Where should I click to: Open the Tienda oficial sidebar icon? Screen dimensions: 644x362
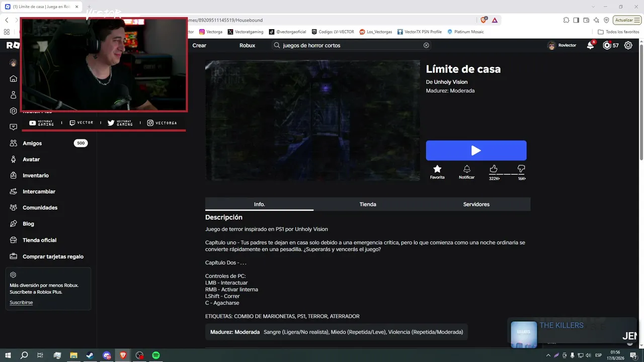point(14,240)
